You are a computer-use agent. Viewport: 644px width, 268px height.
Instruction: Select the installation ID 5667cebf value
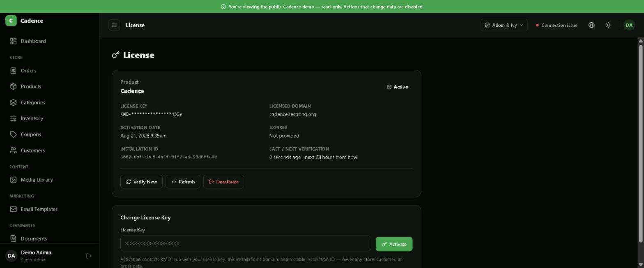pos(168,157)
